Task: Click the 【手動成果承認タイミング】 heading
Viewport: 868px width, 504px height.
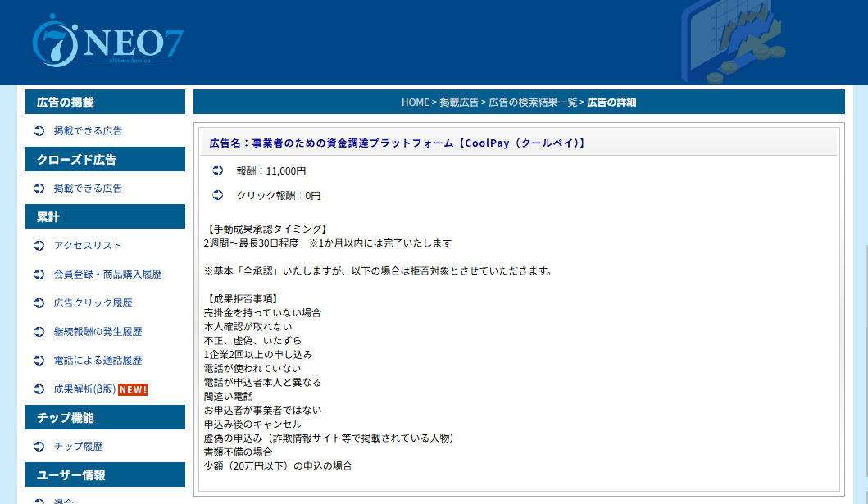Action: coord(267,229)
